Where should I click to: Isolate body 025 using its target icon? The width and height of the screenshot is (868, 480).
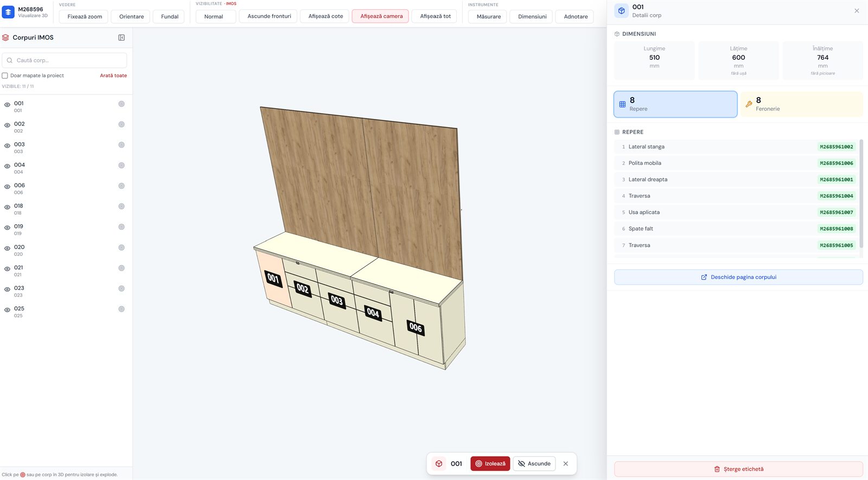click(122, 309)
